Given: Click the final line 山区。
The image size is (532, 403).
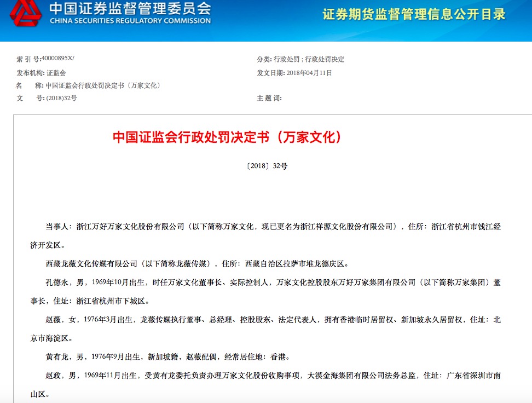Looking at the screenshot, I should (40, 394).
